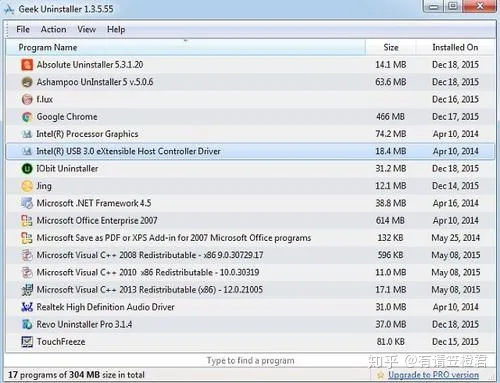Select Google Chrome in the list
The image size is (500, 383).
tap(67, 117)
